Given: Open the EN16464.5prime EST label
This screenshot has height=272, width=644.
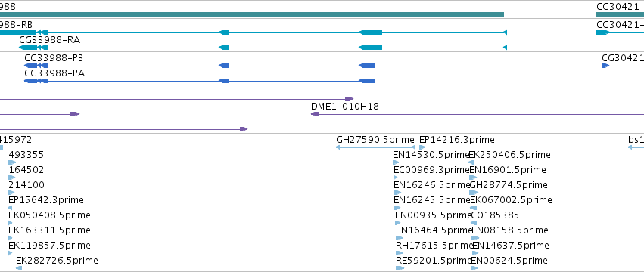Looking at the screenshot, I should click(434, 230).
